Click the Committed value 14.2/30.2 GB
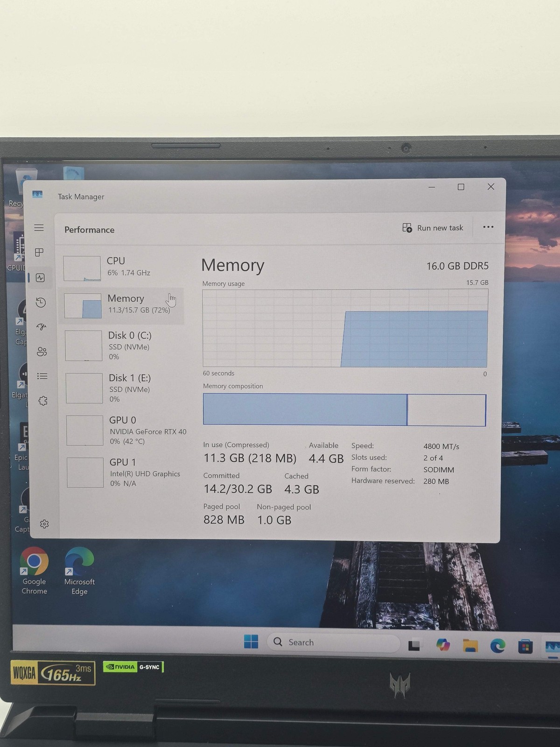The width and height of the screenshot is (560, 747). tap(238, 489)
